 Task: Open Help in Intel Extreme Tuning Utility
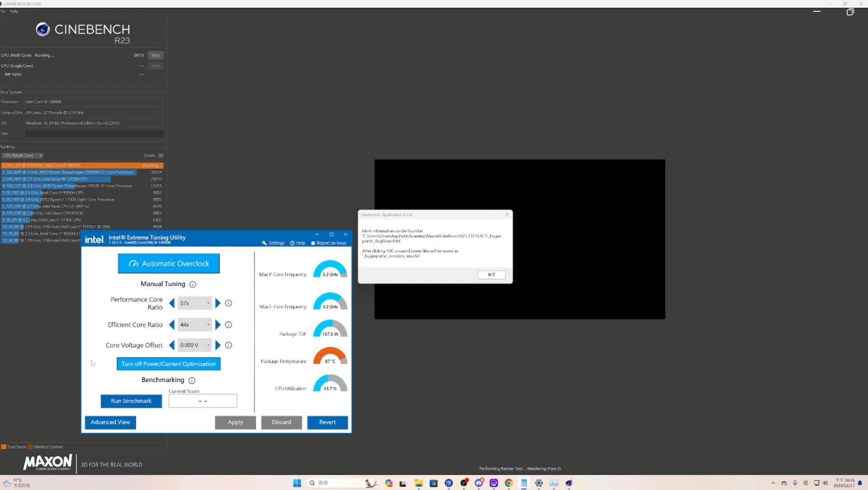point(297,243)
